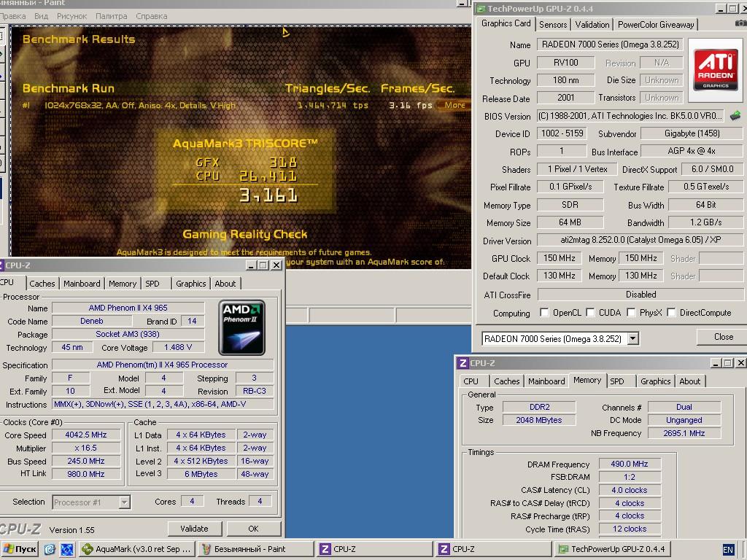Click the GPU-Z title bar app icon

pos(481,9)
